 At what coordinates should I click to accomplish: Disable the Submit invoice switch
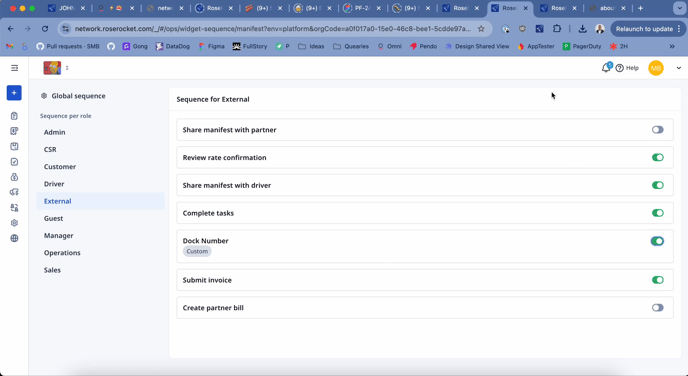coord(657,280)
